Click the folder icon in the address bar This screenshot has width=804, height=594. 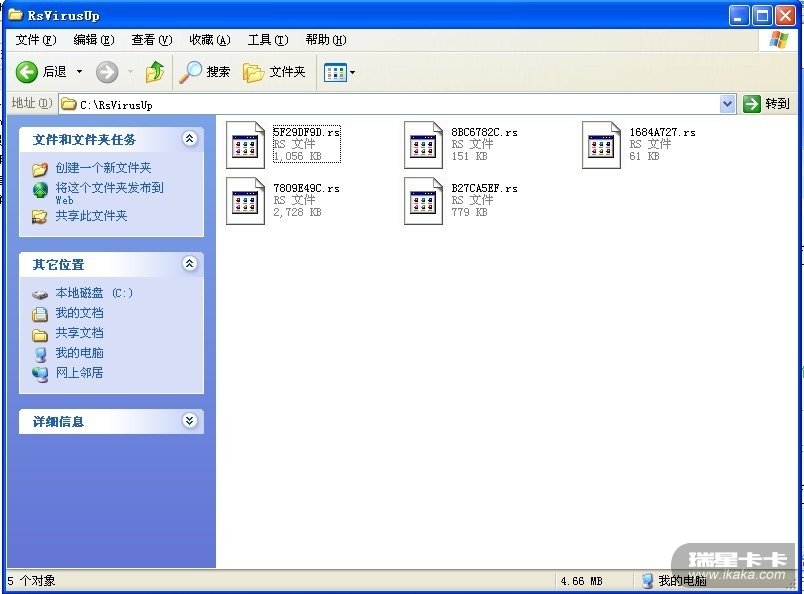coord(69,104)
